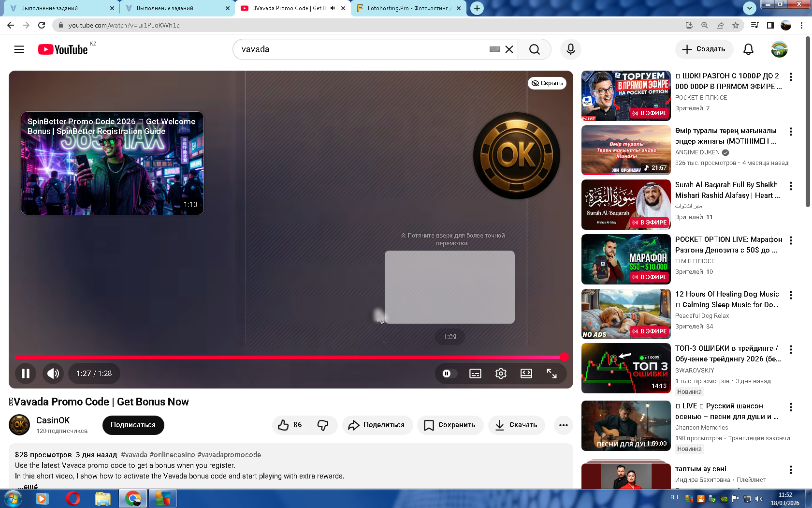Open the notifications bell
The height and width of the screenshot is (508, 812).
point(748,49)
